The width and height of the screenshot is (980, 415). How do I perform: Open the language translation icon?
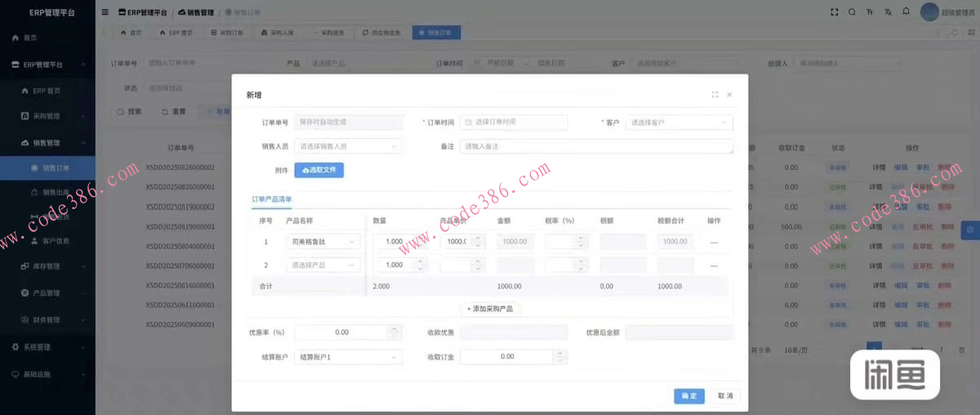pos(888,12)
